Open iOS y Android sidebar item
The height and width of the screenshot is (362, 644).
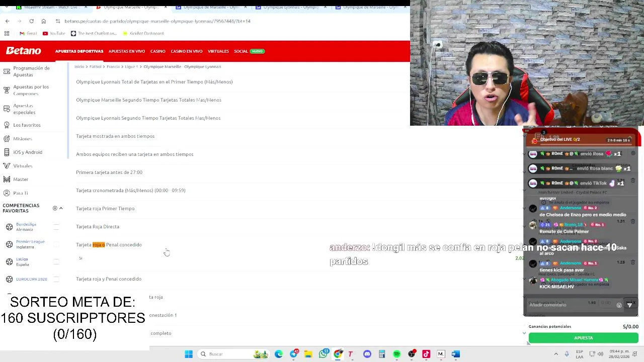[x=28, y=152]
